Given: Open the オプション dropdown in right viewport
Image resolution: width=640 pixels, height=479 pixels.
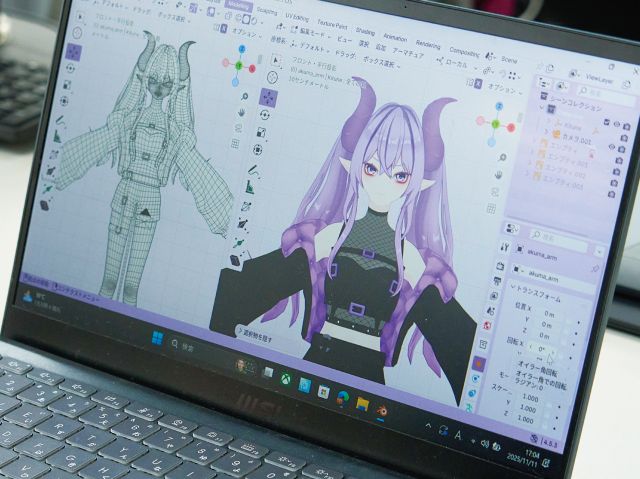Looking at the screenshot, I should click(x=505, y=89).
